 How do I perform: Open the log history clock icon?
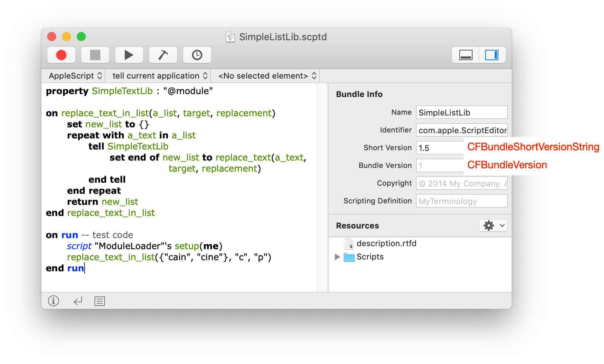[197, 55]
